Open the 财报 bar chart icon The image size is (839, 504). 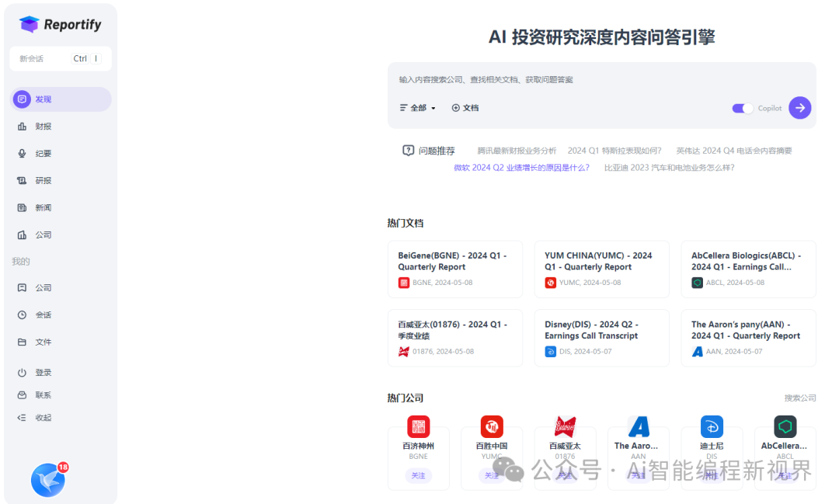[22, 127]
